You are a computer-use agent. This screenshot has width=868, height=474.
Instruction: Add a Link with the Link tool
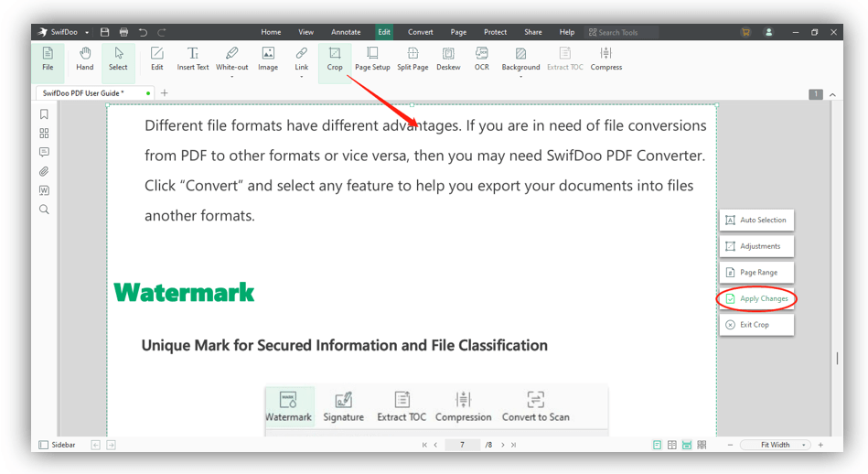301,59
